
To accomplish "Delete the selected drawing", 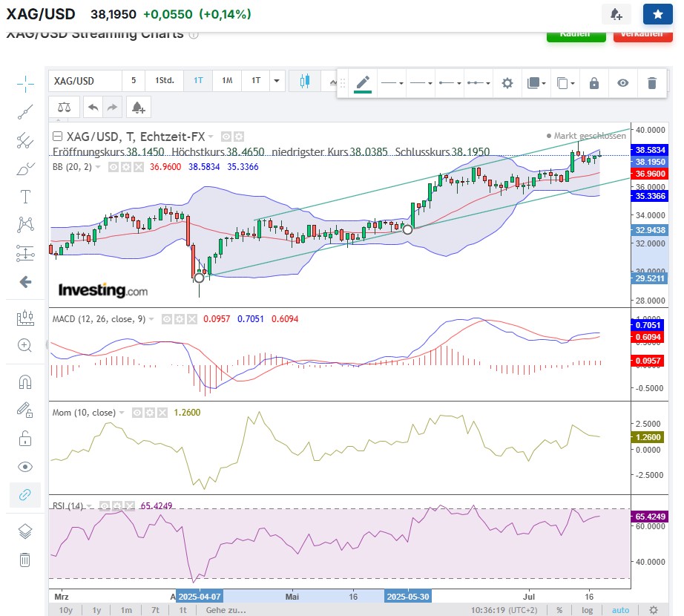I will [x=651, y=83].
